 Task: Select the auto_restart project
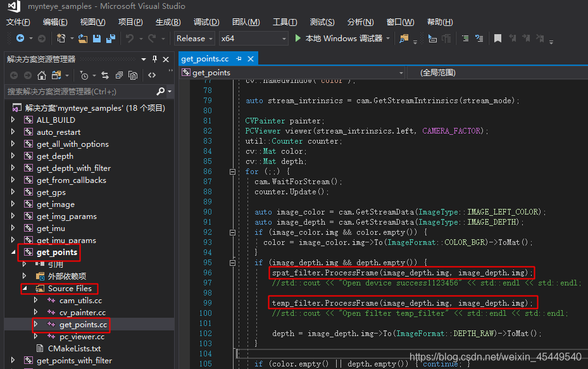(58, 132)
